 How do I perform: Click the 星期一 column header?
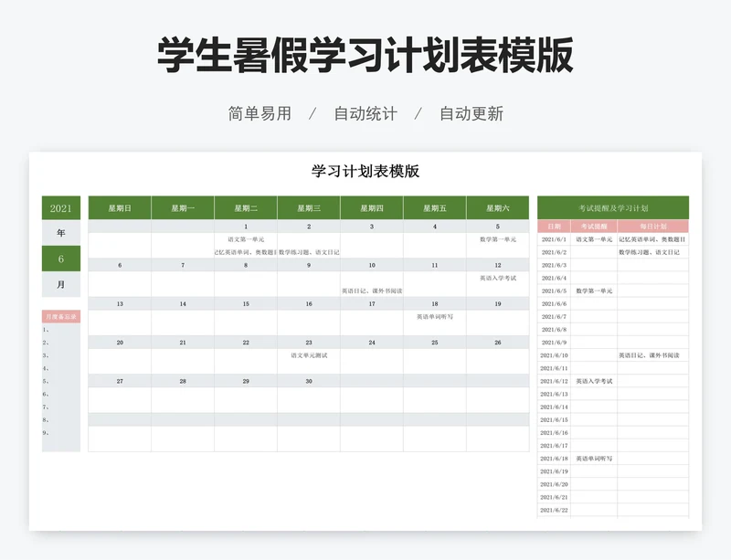[x=183, y=208]
